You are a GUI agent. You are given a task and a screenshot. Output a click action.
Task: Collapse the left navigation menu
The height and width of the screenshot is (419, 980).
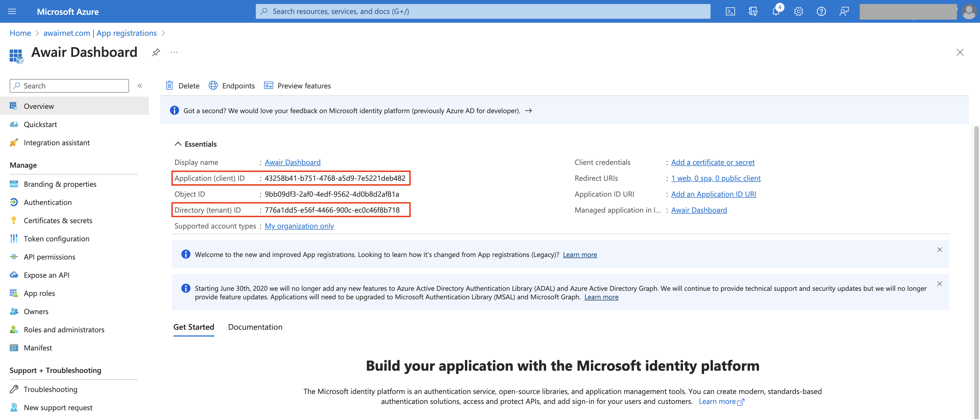140,86
